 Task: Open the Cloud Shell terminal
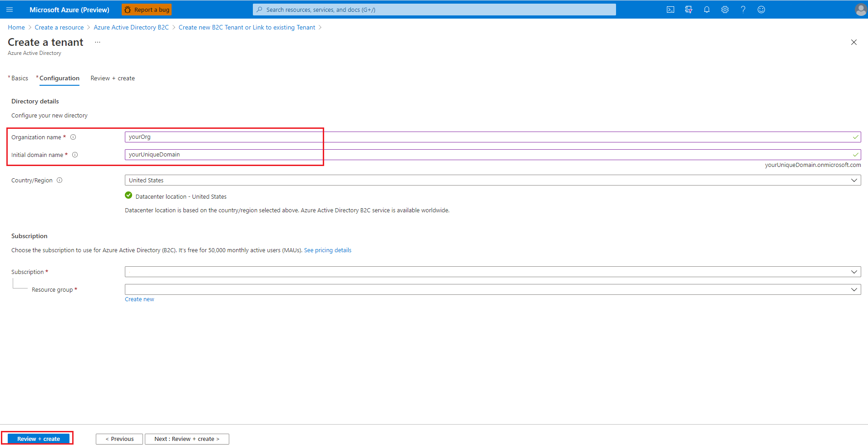click(671, 9)
